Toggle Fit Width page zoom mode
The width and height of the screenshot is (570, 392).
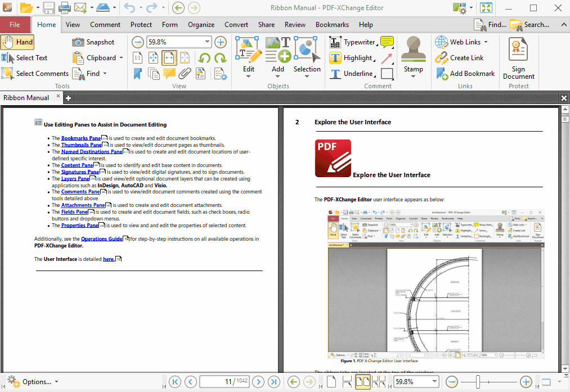168,57
